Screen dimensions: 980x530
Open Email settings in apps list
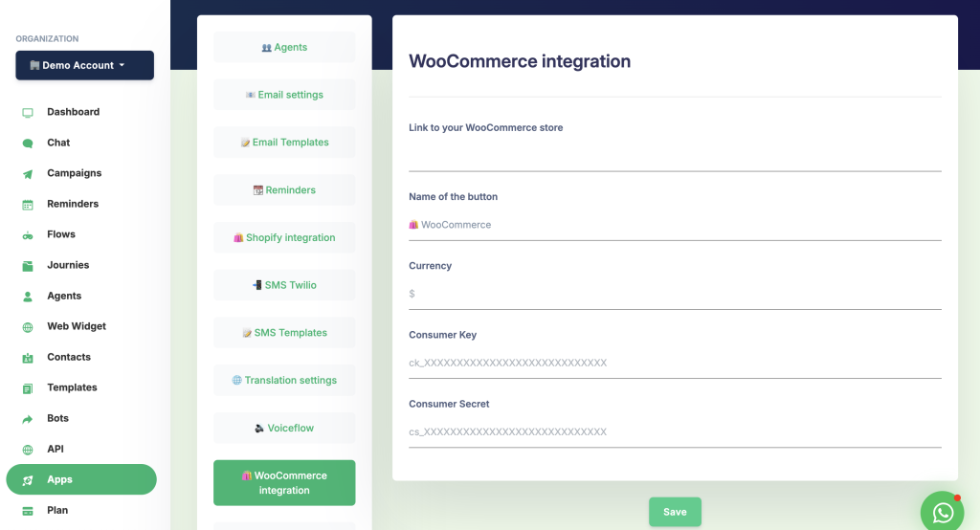[284, 95]
